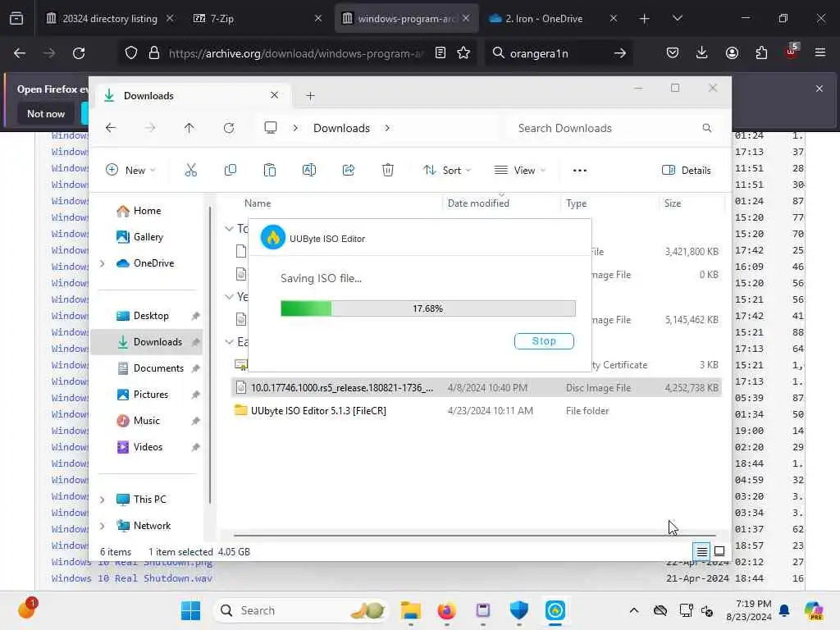Show hidden system tray icons
This screenshot has width=840, height=630.
point(634,610)
